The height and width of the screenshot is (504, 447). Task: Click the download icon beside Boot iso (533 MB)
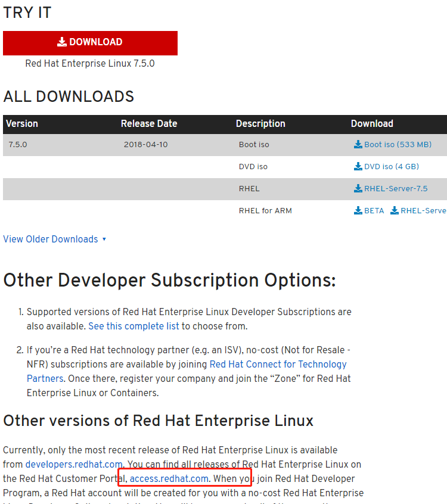(358, 144)
